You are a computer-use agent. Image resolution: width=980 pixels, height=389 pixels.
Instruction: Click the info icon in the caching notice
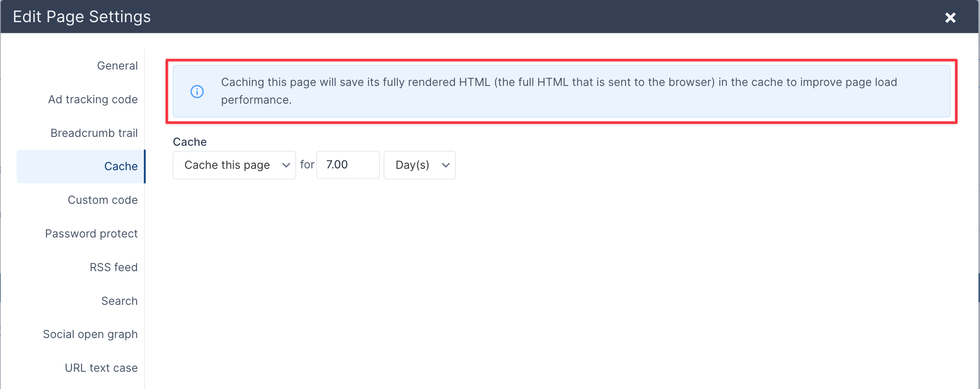(x=197, y=91)
